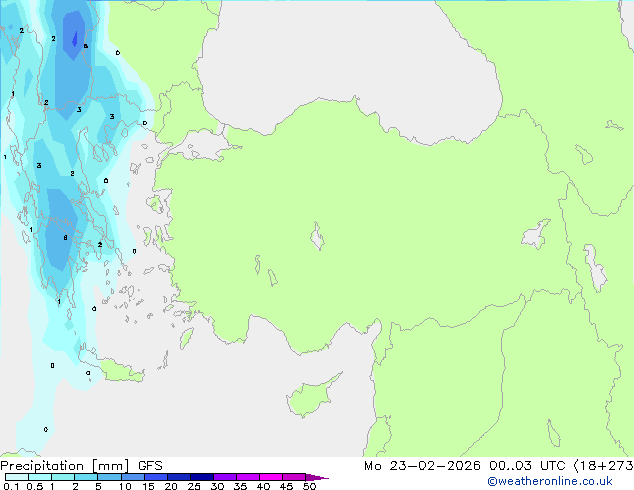Click the "00..03 UTC" time label

[x=527, y=466]
